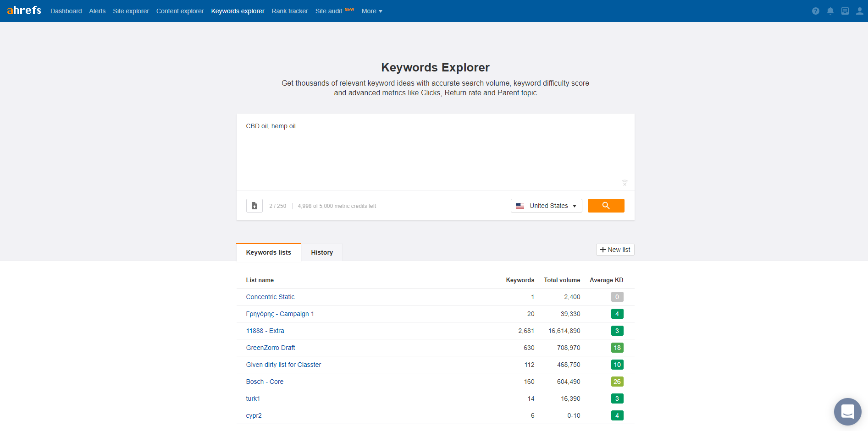Expand the United States country dropdown
Image resolution: width=868 pixels, height=431 pixels.
(x=547, y=206)
